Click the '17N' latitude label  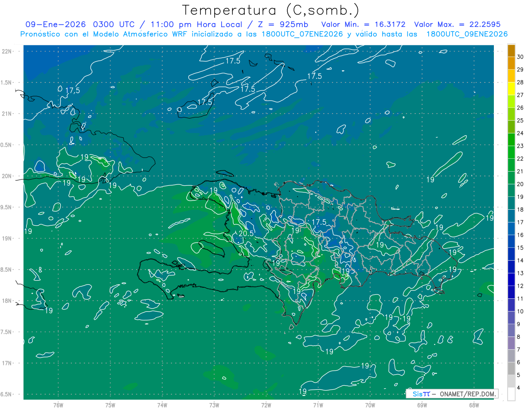point(6,363)
